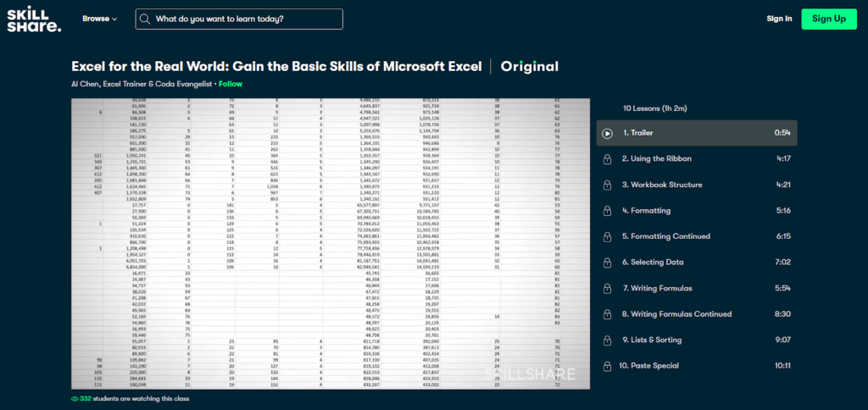Click the lock icon next to Using the Ribbon
The width and height of the screenshot is (868, 410).
point(607,159)
